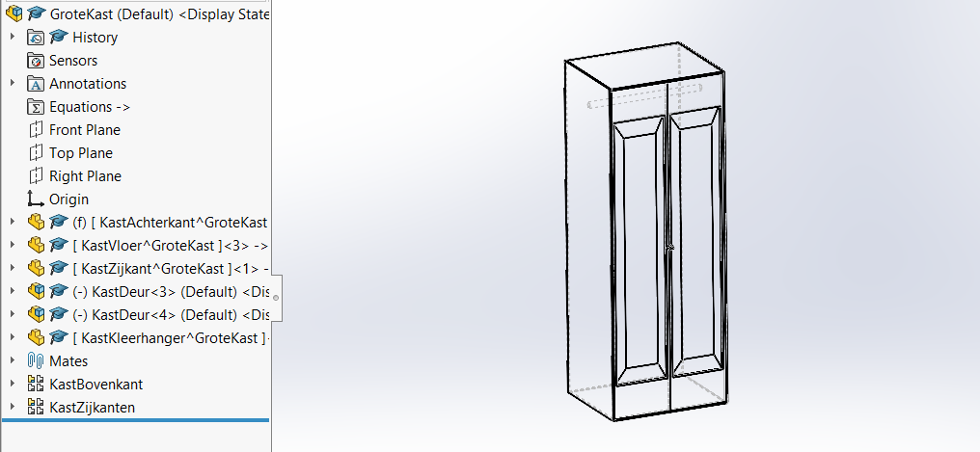This screenshot has width=980, height=452.
Task: Click the GroteKast assembly icon at top
Action: (14, 13)
